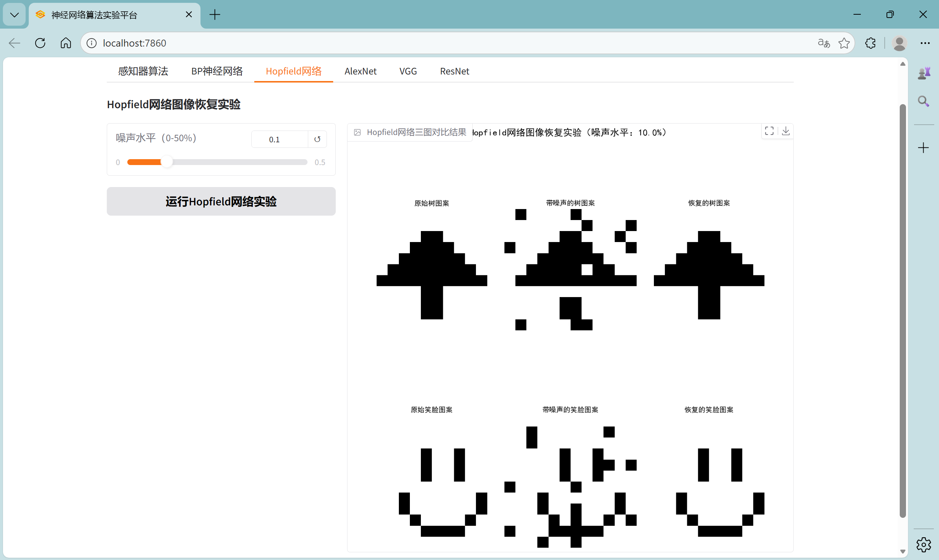Open a new browser tab
The height and width of the screenshot is (560, 939).
(214, 15)
